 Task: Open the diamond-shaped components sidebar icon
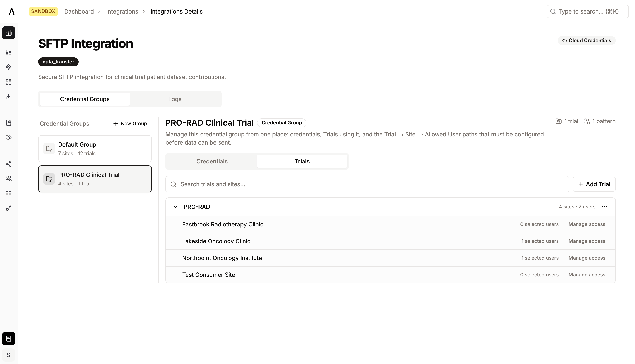9,67
